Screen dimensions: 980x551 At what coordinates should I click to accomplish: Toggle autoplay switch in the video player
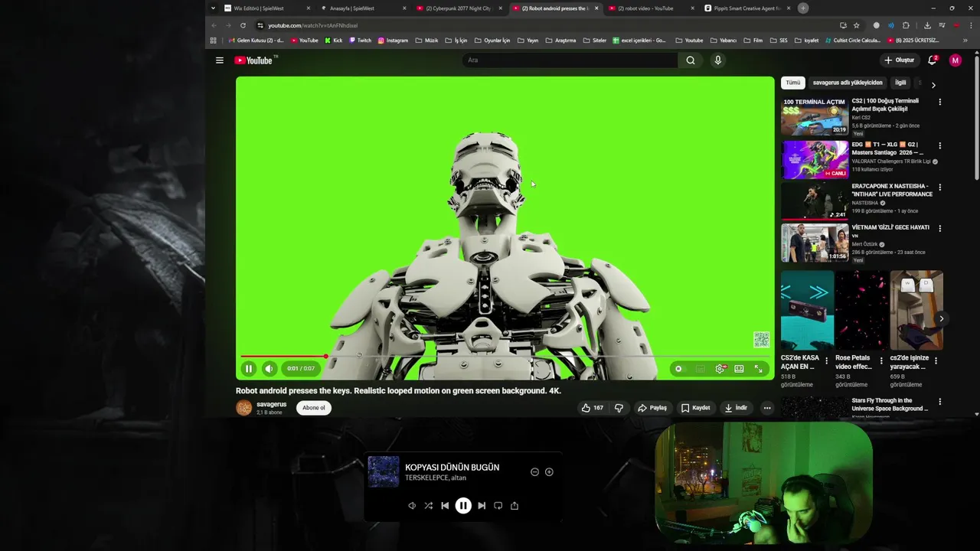click(x=679, y=369)
